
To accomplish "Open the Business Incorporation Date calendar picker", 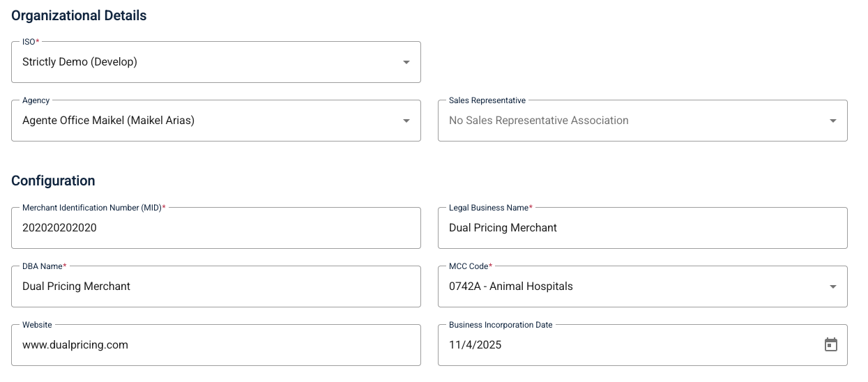I will coord(830,344).
